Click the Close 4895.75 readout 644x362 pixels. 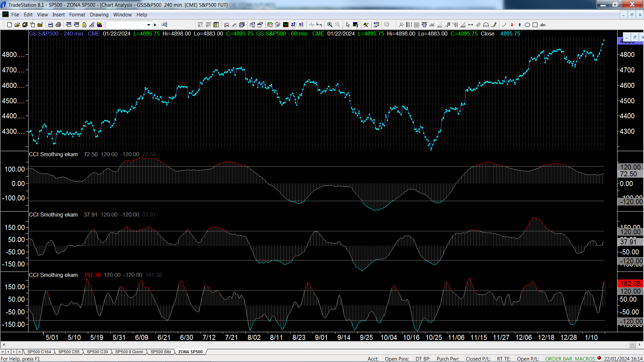click(500, 34)
